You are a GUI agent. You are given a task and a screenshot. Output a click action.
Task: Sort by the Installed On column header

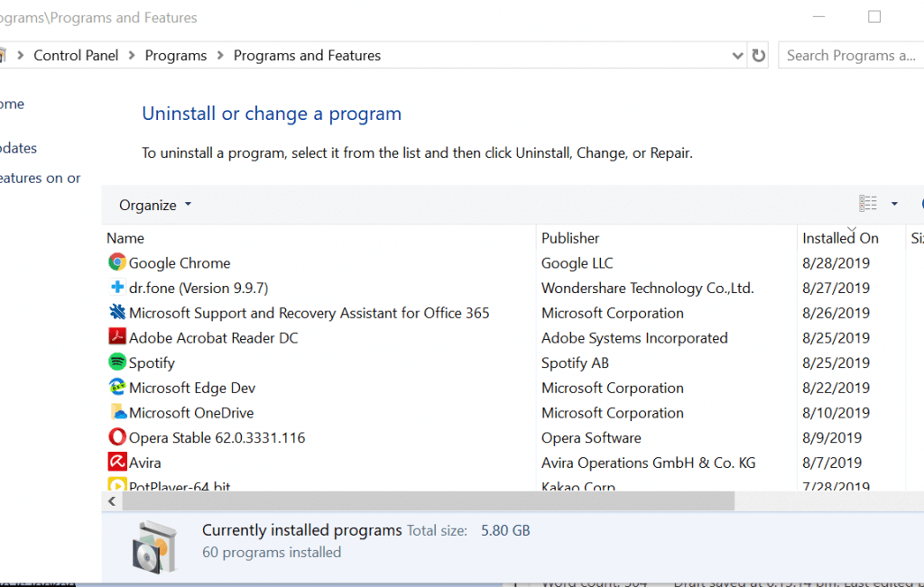(x=840, y=238)
